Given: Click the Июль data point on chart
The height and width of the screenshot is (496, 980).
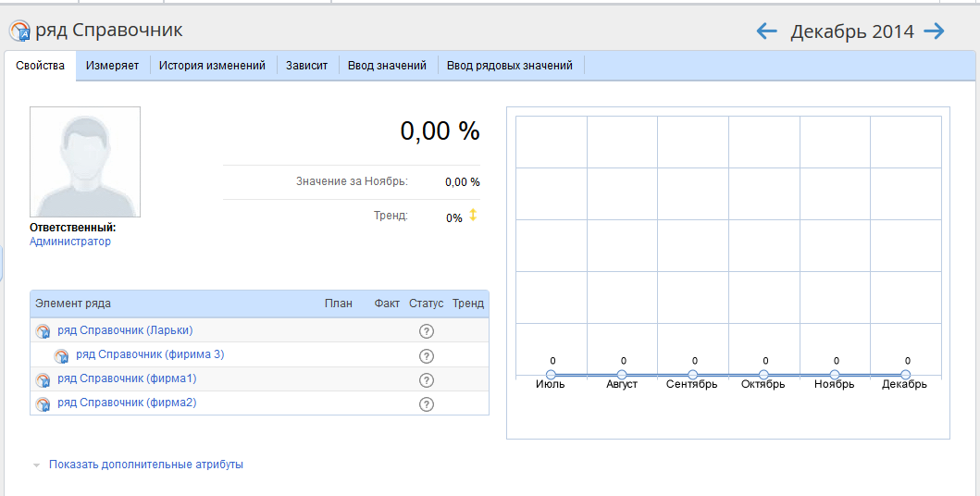Looking at the screenshot, I should tap(552, 375).
